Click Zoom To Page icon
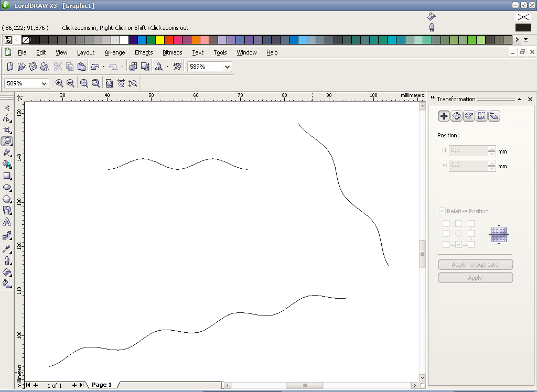 (109, 83)
